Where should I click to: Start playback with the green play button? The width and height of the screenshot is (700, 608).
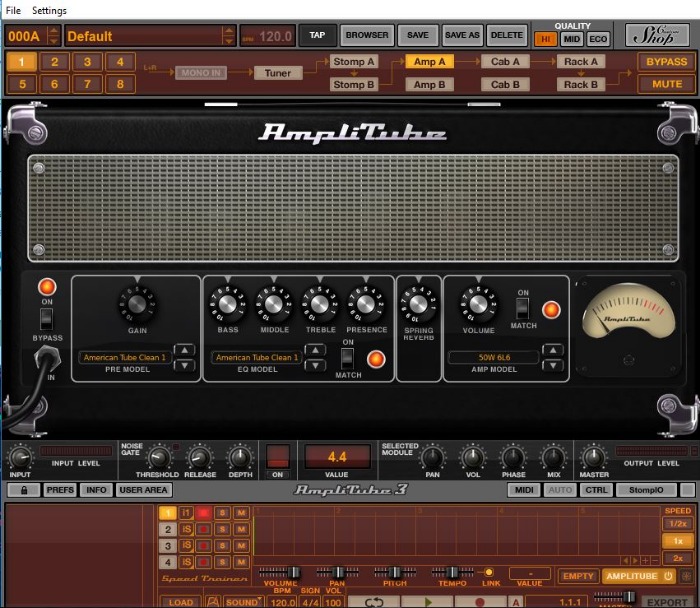pos(428,602)
